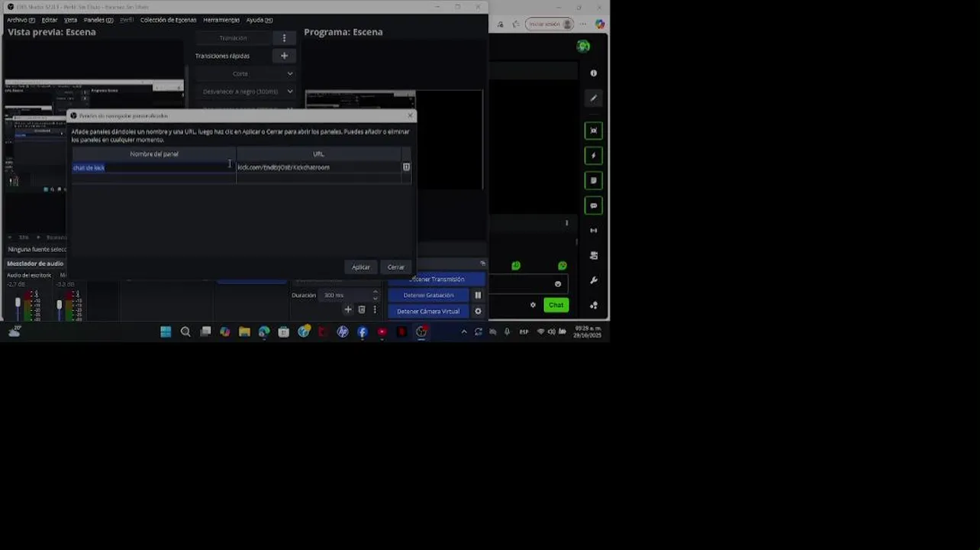Click the green-outlined capture icon in Kick sidebar

pyautogui.click(x=594, y=131)
